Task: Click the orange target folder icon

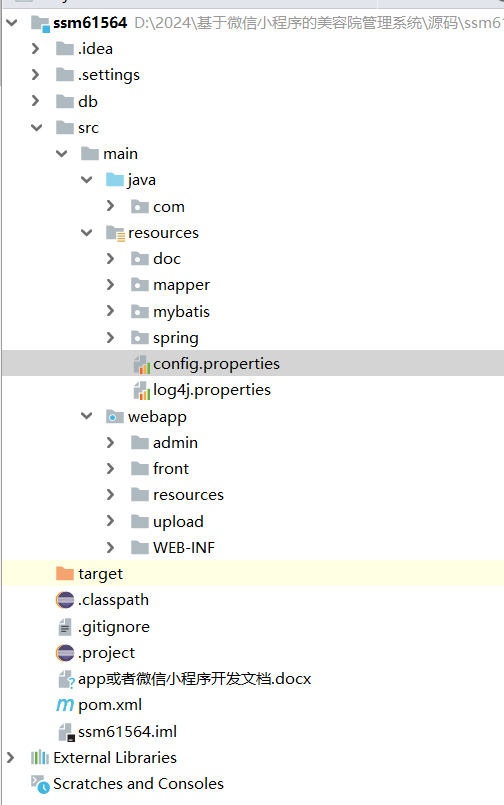Action: click(65, 573)
